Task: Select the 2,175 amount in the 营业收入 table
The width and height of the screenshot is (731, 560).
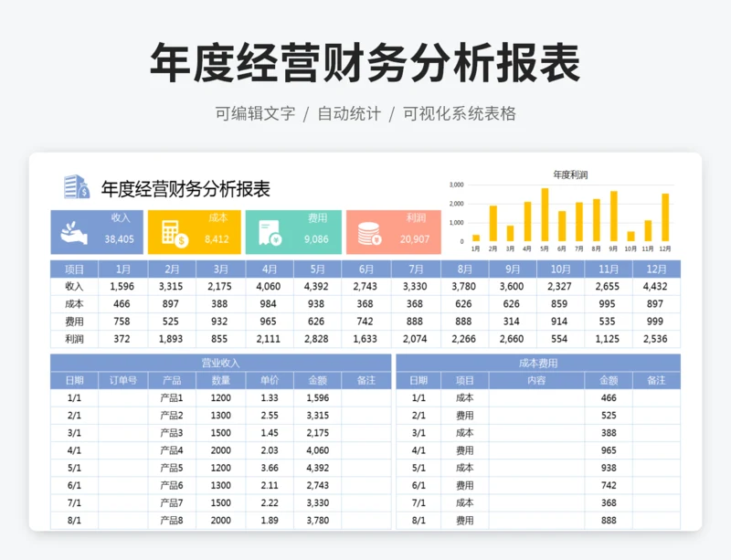Action: point(317,433)
